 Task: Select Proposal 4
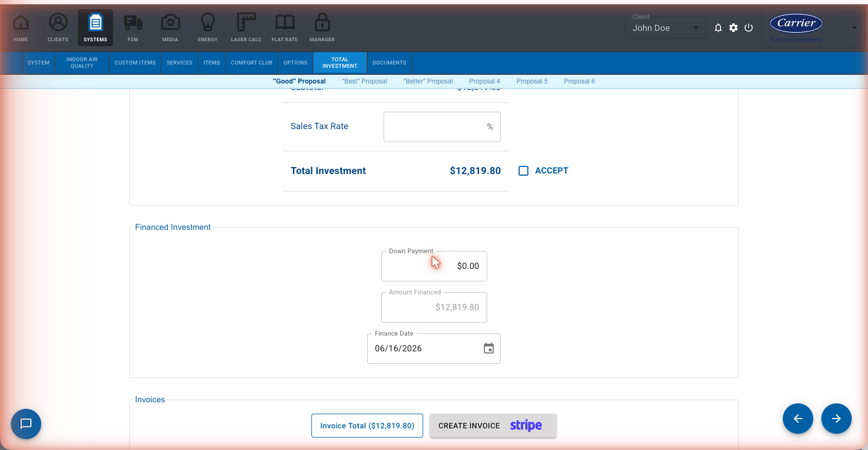click(484, 81)
